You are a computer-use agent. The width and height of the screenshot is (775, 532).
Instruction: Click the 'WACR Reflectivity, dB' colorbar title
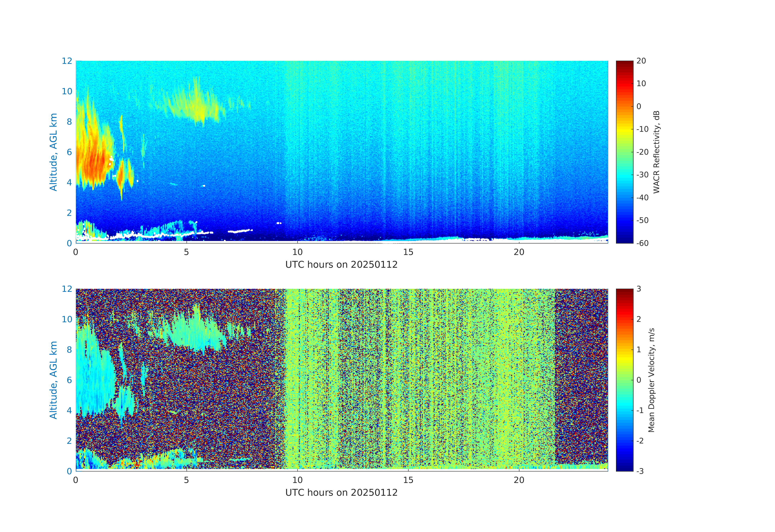pos(656,152)
